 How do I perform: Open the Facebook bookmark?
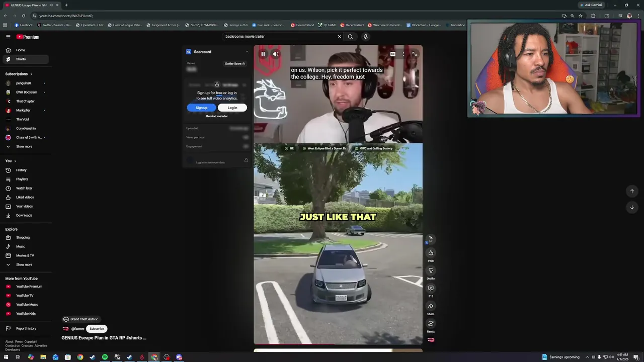point(24,25)
